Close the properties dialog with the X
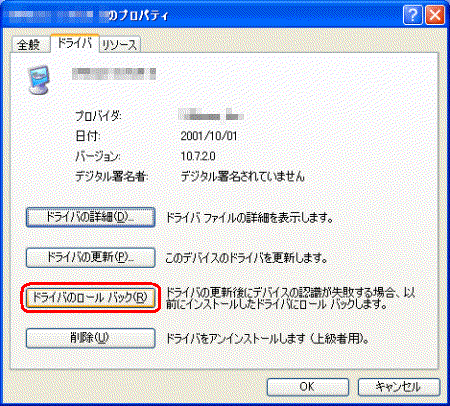The width and height of the screenshot is (450, 406). 435,15
